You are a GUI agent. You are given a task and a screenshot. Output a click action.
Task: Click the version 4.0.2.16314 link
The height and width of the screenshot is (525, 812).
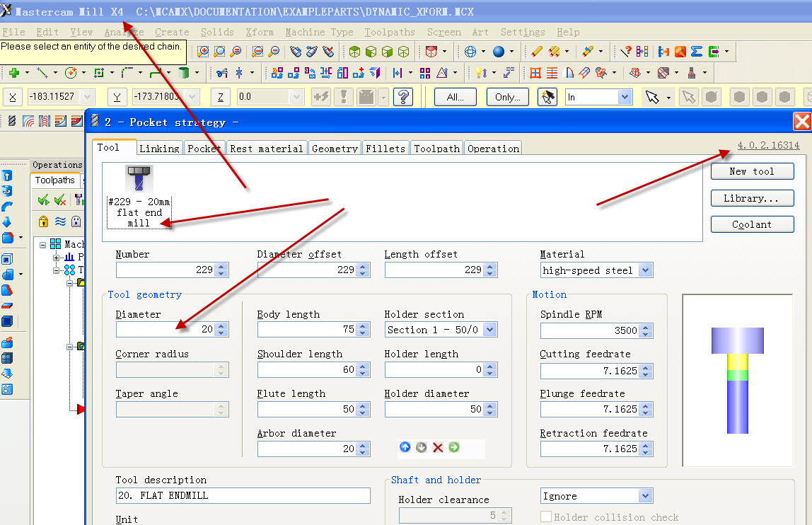(x=768, y=145)
